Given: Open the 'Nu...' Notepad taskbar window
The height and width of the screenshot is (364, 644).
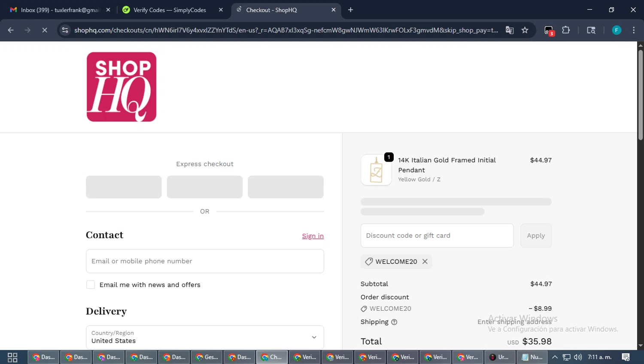Looking at the screenshot, I should click(x=533, y=357).
